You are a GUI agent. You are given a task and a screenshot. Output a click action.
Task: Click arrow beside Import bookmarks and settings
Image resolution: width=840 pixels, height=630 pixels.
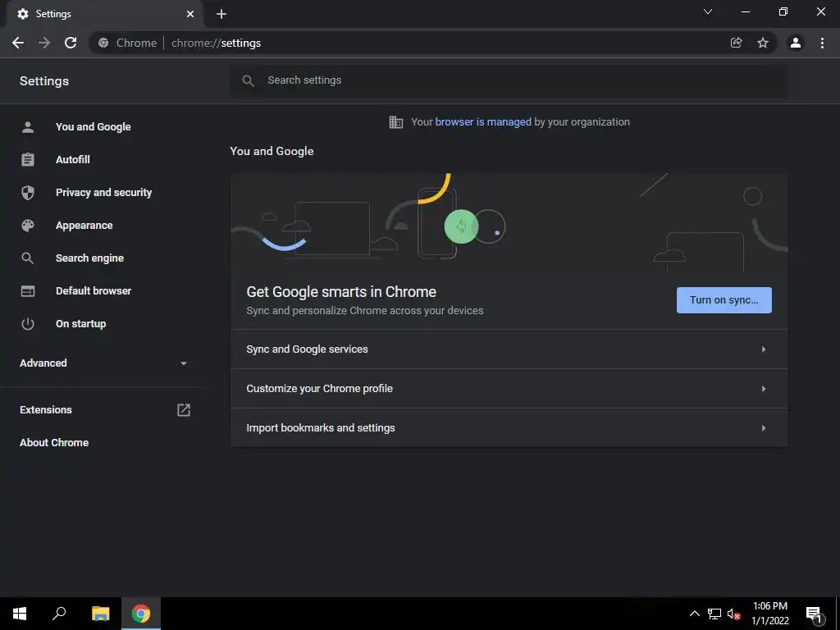tap(764, 428)
